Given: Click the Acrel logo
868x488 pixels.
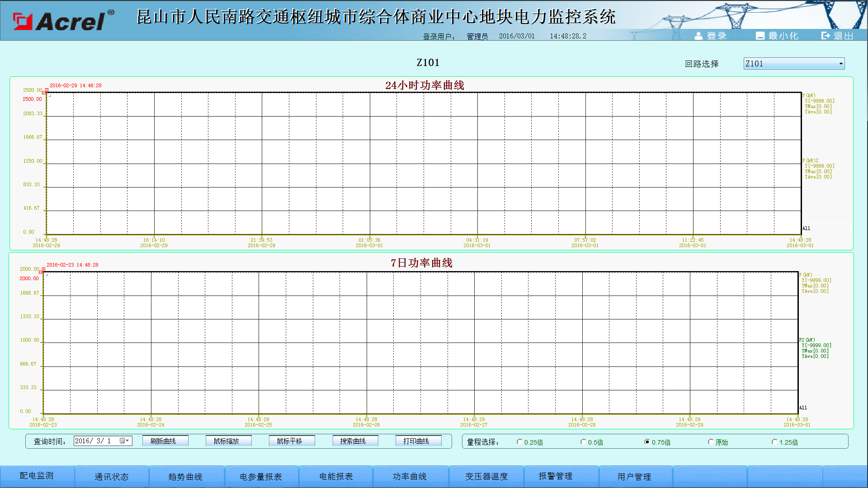Looking at the screenshot, I should coord(63,21).
